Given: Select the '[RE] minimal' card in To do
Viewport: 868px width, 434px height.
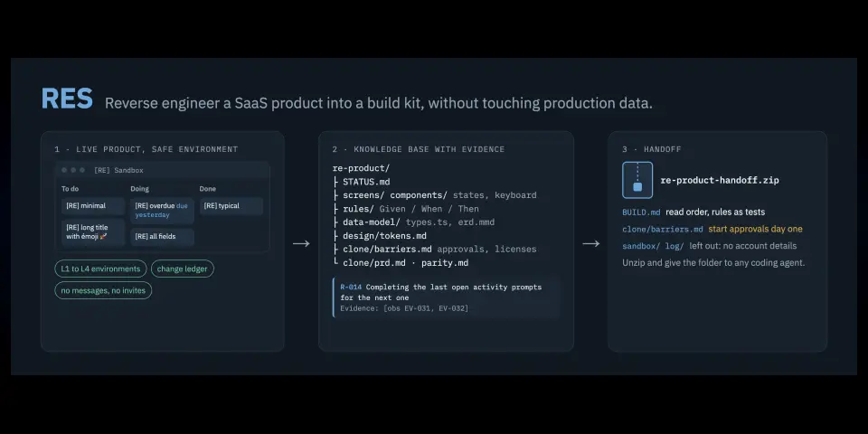Looking at the screenshot, I should coord(93,206).
